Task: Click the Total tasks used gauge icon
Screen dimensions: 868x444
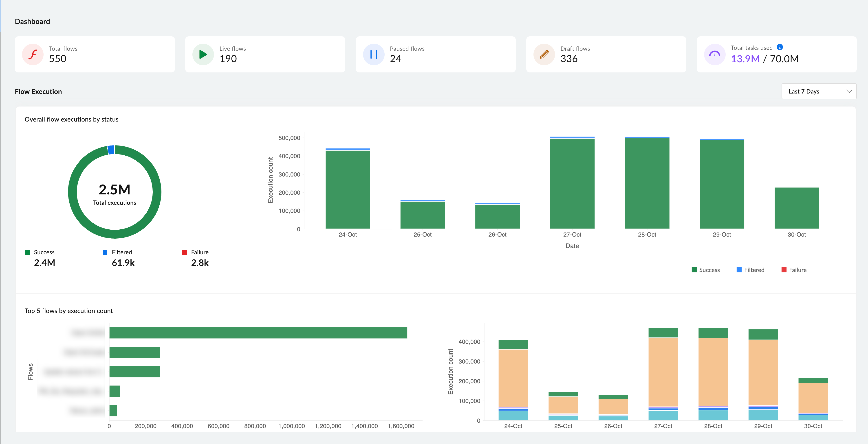Action: [715, 54]
